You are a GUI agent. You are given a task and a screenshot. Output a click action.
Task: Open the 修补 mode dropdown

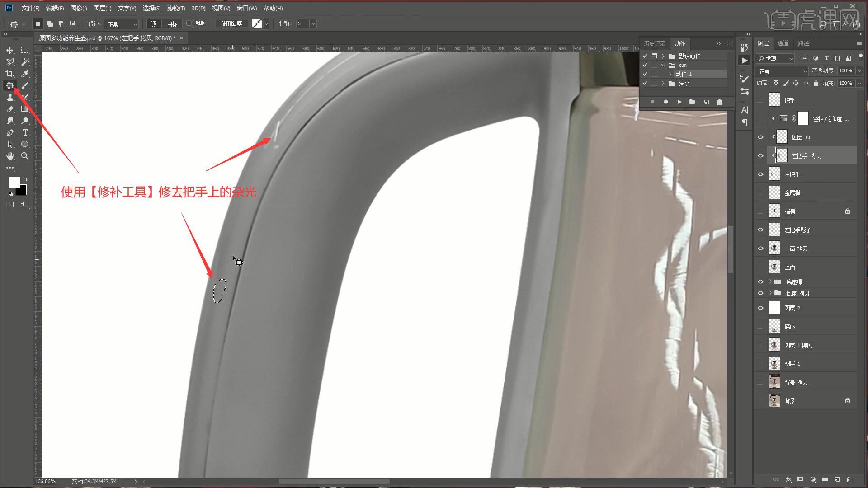pyautogui.click(x=121, y=24)
